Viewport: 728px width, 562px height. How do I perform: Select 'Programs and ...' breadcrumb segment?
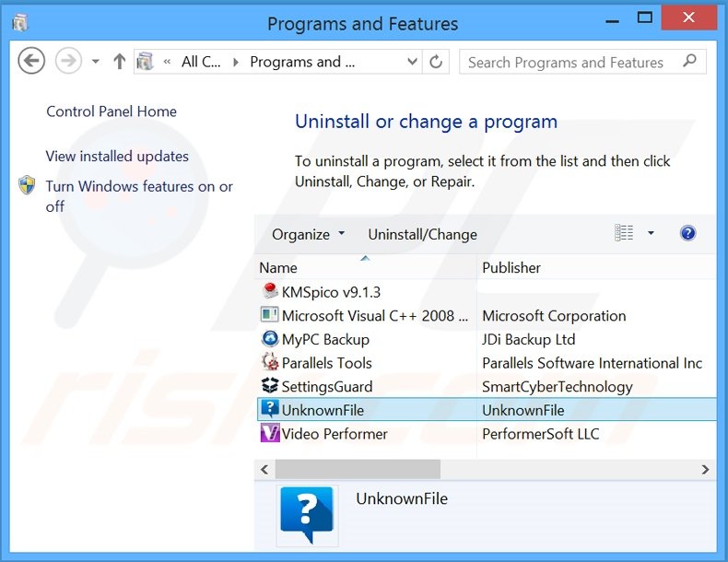click(302, 61)
